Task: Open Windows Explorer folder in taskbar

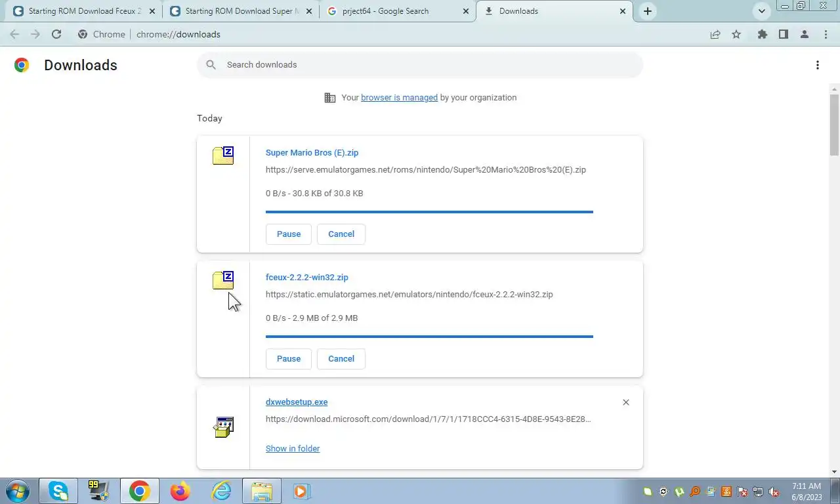Action: (x=261, y=491)
